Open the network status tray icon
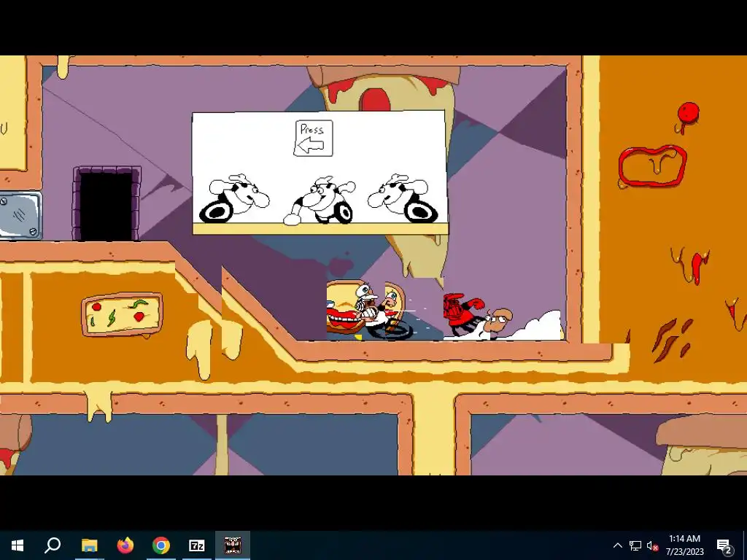The height and width of the screenshot is (560, 747). click(x=635, y=545)
